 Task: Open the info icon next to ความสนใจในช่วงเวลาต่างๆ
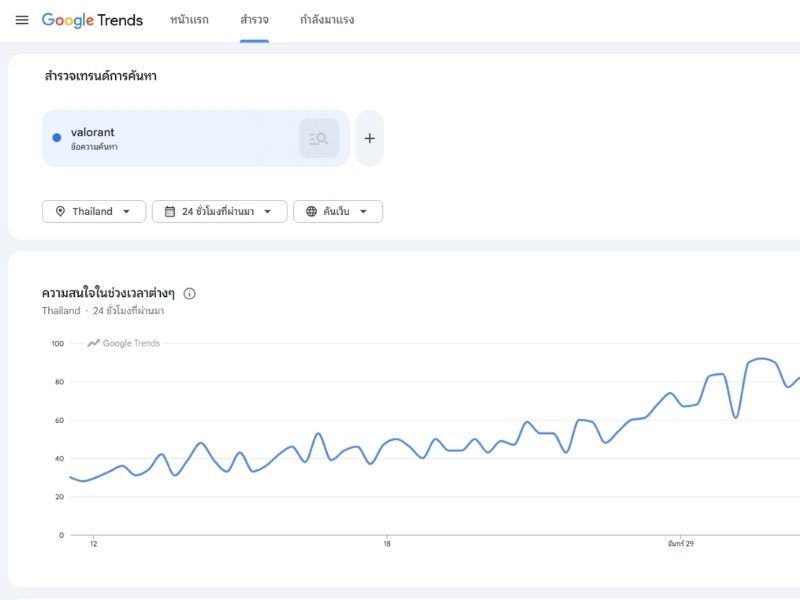pos(189,293)
